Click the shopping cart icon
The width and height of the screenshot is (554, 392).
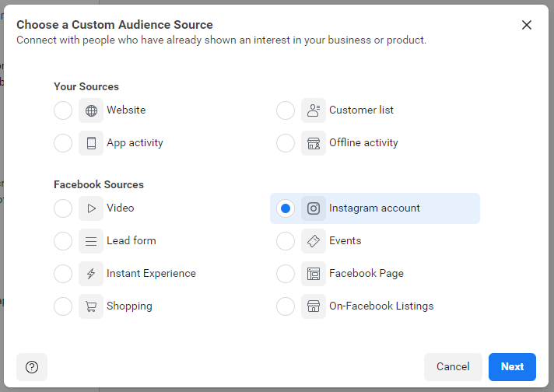coord(91,306)
